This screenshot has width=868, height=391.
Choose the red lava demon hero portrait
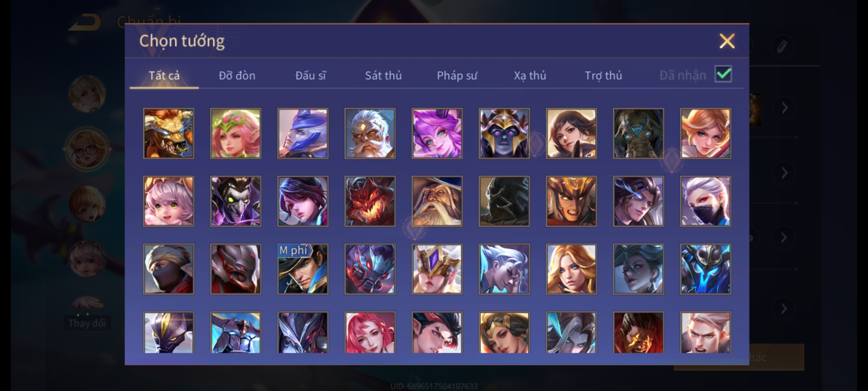(x=370, y=201)
